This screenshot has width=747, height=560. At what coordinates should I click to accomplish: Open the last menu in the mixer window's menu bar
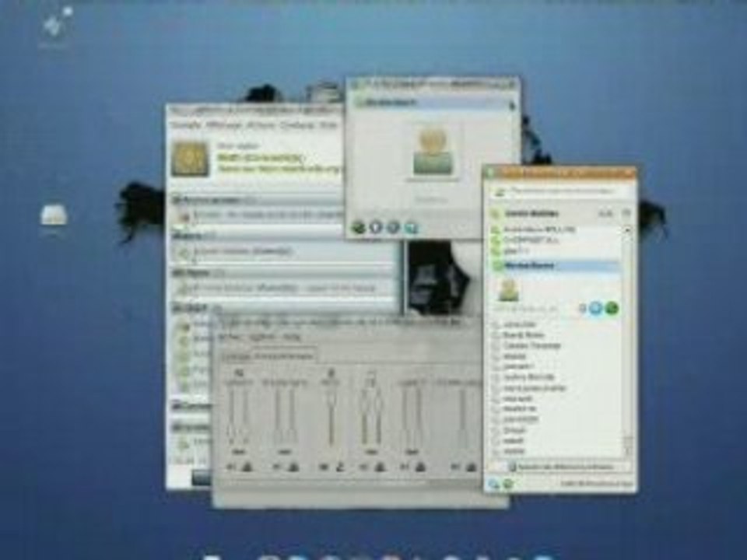click(293, 337)
